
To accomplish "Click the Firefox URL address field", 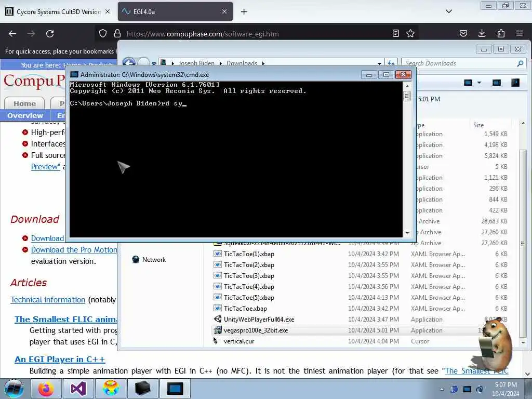I will click(x=256, y=34).
